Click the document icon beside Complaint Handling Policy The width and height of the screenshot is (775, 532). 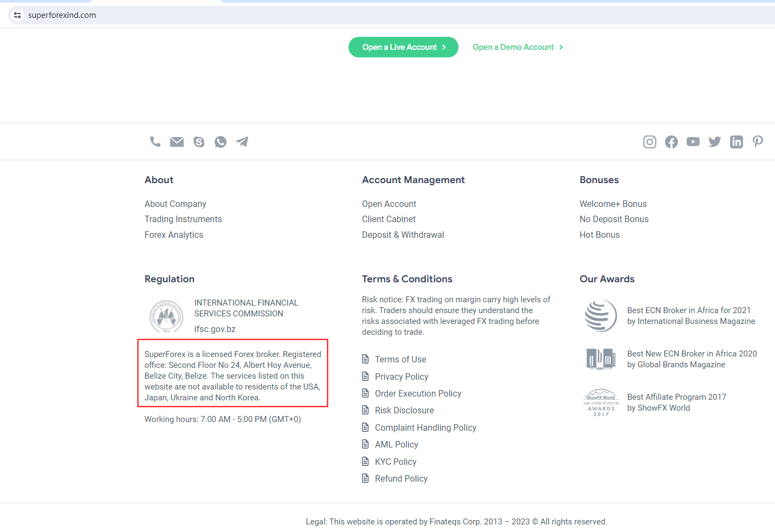tap(365, 427)
